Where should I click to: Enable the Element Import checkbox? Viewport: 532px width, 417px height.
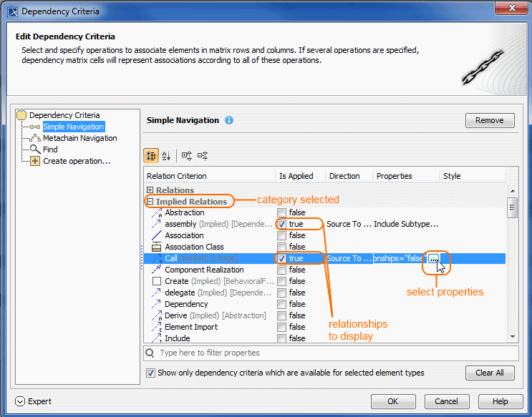tap(281, 327)
